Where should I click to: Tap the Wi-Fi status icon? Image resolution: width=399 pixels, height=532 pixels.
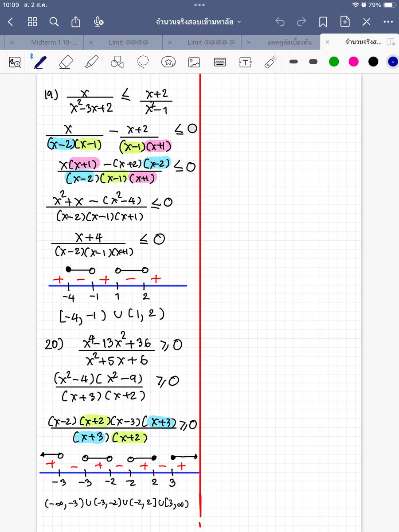(x=355, y=5)
